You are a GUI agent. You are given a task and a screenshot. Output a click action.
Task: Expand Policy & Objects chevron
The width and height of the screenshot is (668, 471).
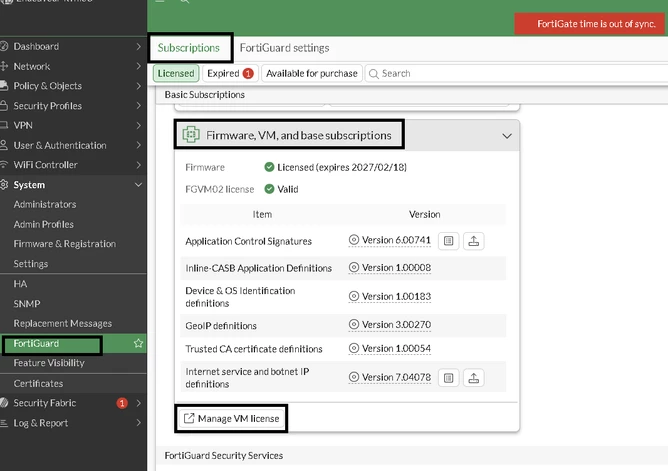point(138,86)
